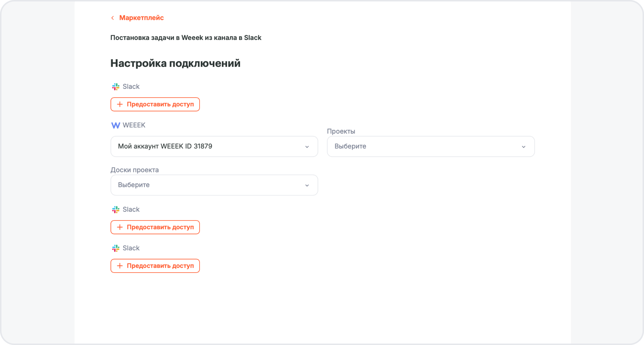Image resolution: width=644 pixels, height=345 pixels.
Task: Click plus icon in first Предоставить доступ button
Action: pyautogui.click(x=120, y=104)
